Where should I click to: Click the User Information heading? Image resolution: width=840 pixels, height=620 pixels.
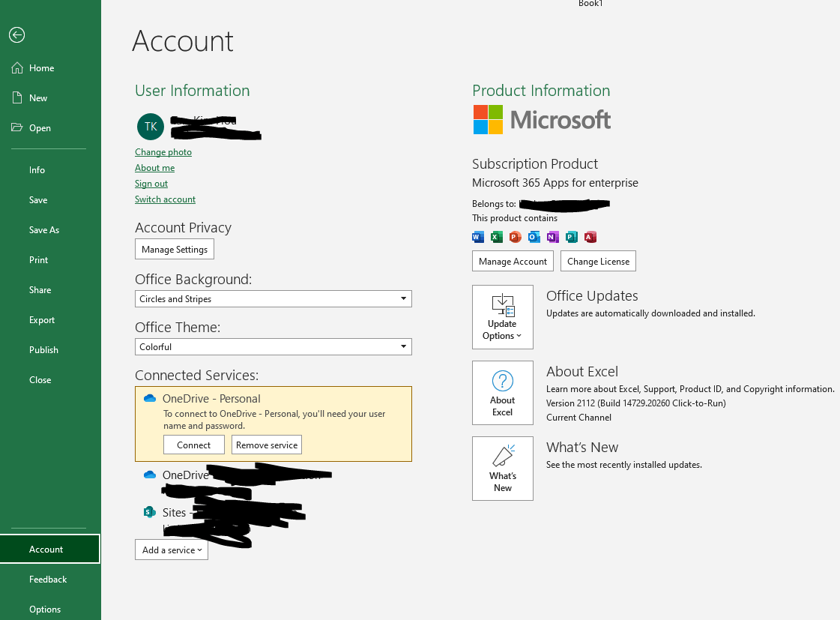[x=193, y=90]
